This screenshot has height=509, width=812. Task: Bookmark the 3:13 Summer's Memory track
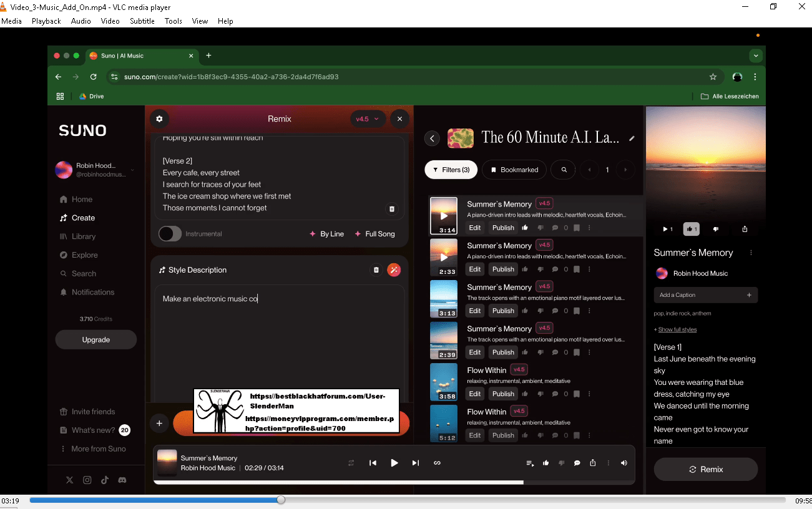577,311
